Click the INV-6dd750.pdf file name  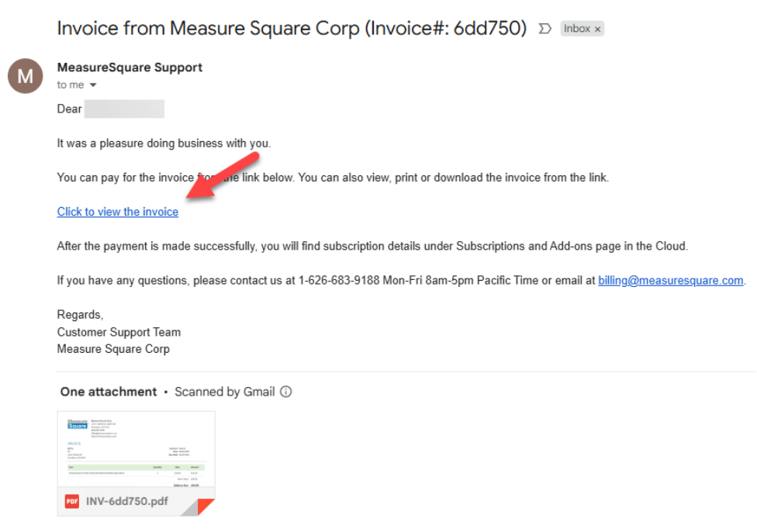point(127,501)
